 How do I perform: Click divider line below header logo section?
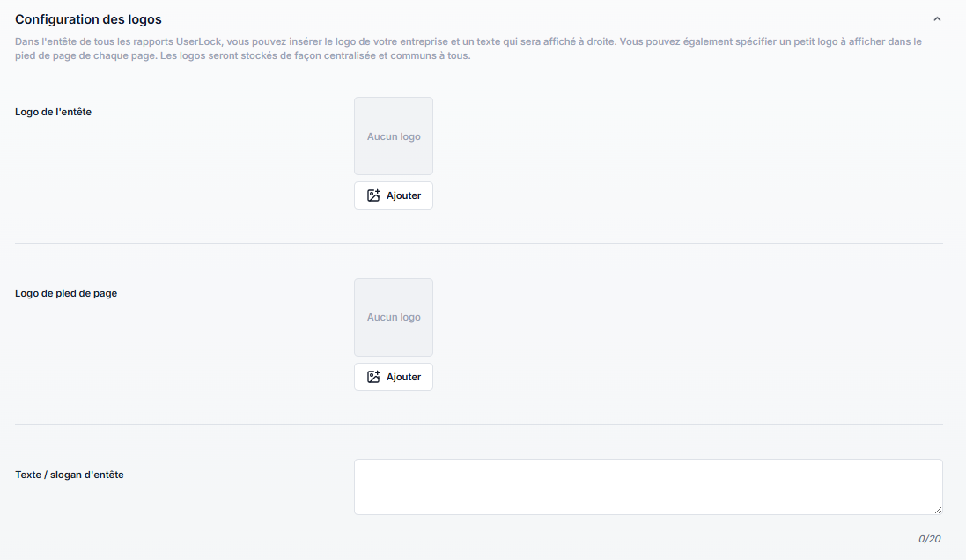point(478,244)
